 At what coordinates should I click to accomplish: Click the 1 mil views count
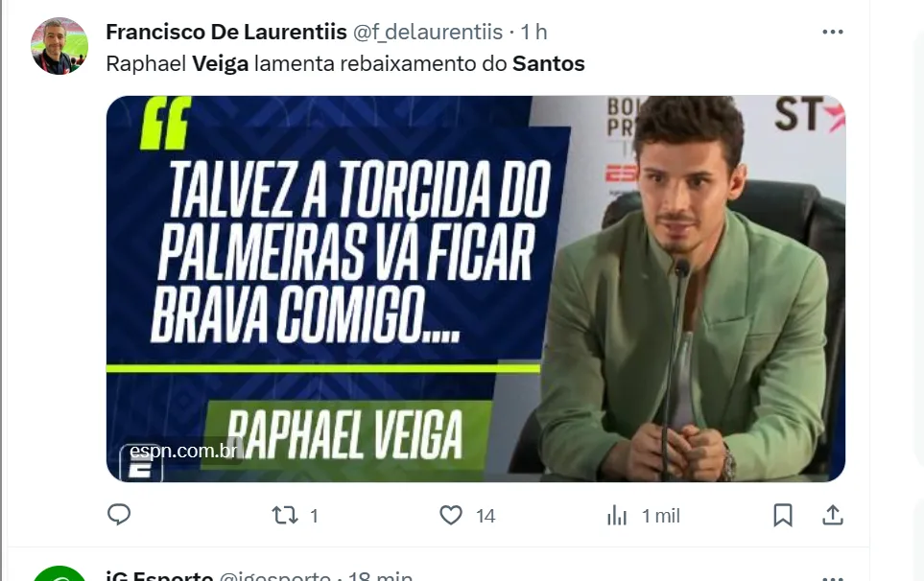(660, 516)
